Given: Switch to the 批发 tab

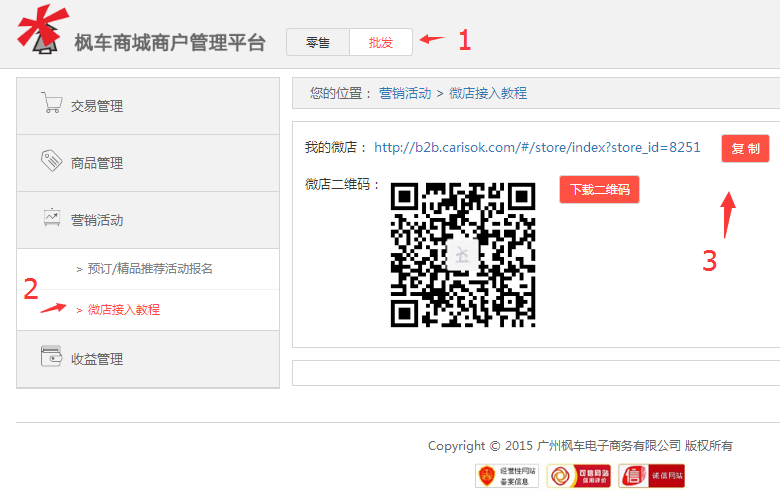Looking at the screenshot, I should click(x=381, y=42).
